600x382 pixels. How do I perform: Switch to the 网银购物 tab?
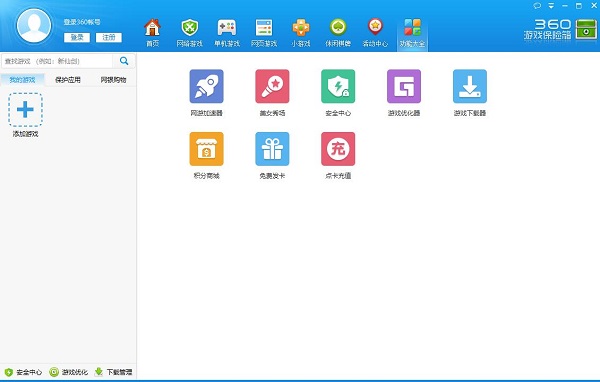(x=113, y=80)
